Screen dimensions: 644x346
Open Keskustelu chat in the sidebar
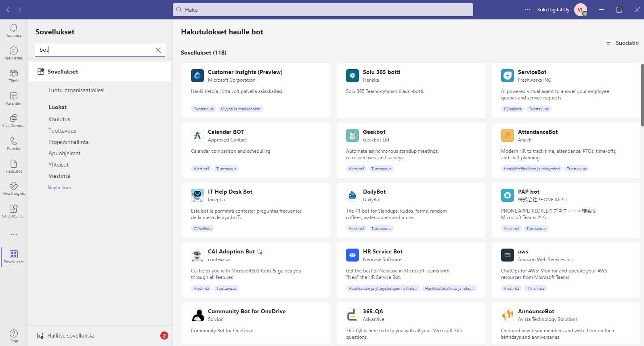coord(14,53)
